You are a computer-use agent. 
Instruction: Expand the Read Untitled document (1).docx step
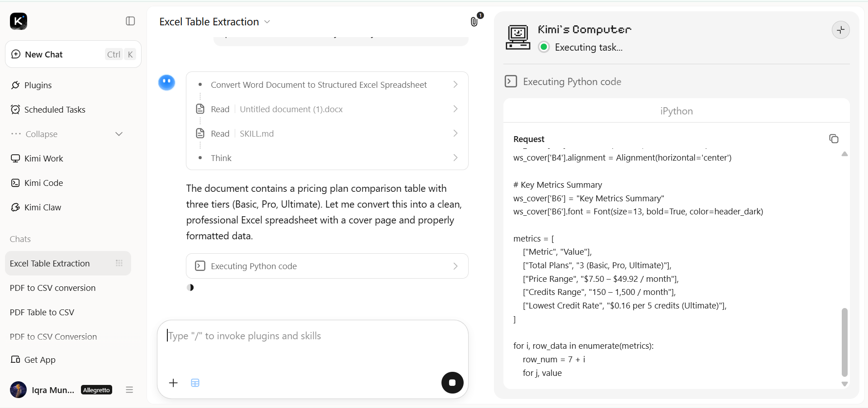click(327, 109)
